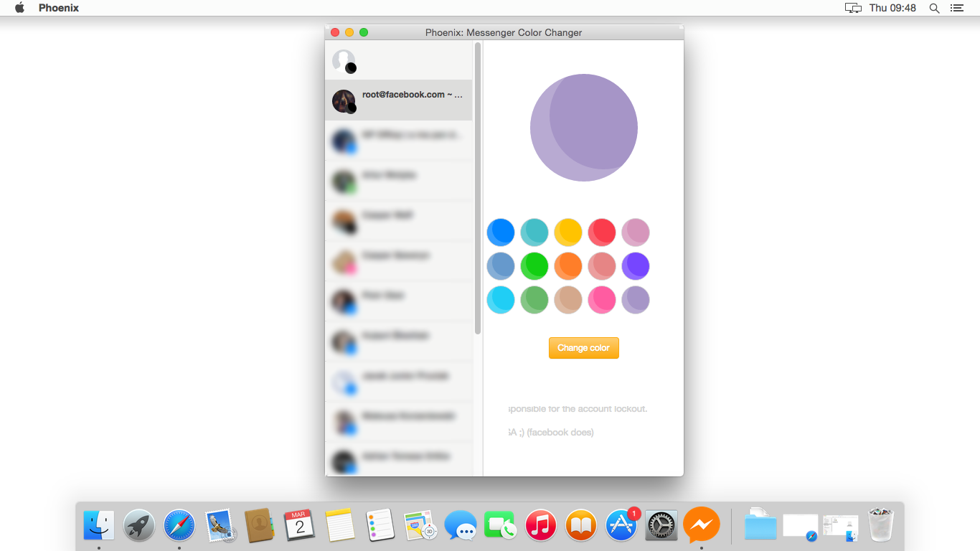Open Calendar from the Dock
The height and width of the screenshot is (551, 980).
[x=300, y=525]
